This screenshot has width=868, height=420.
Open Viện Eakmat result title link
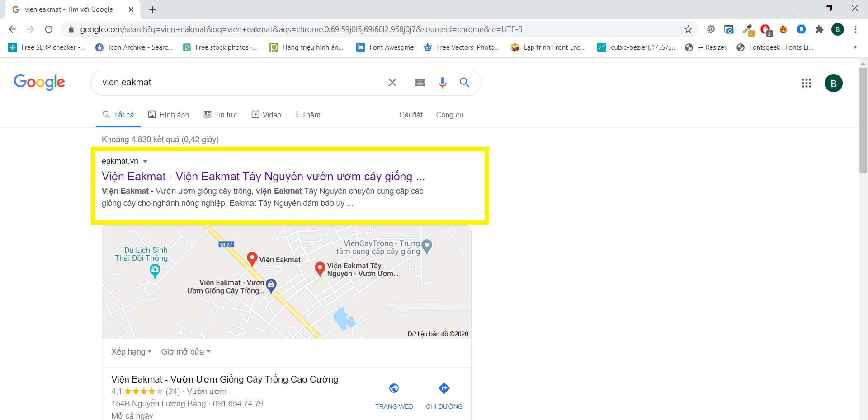[263, 176]
